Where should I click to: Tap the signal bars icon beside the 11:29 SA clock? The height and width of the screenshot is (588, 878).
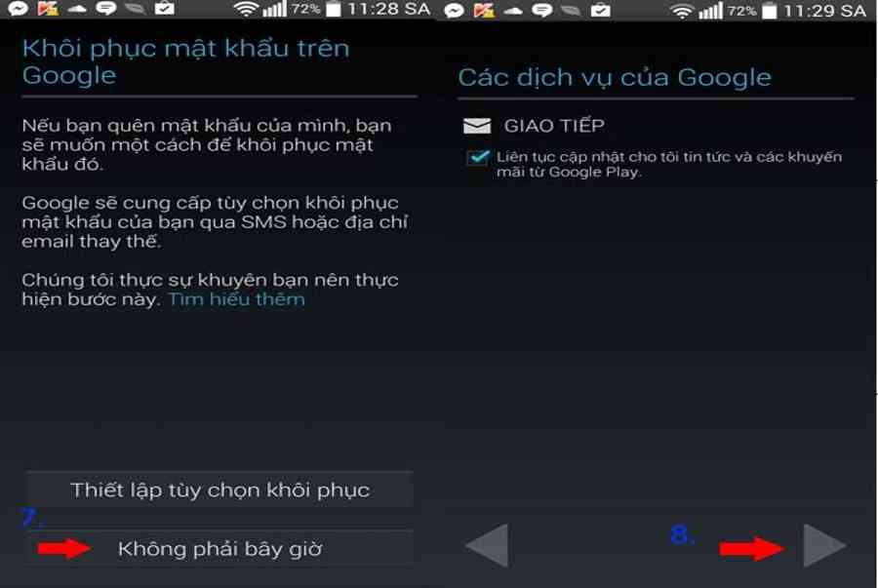pos(711,11)
